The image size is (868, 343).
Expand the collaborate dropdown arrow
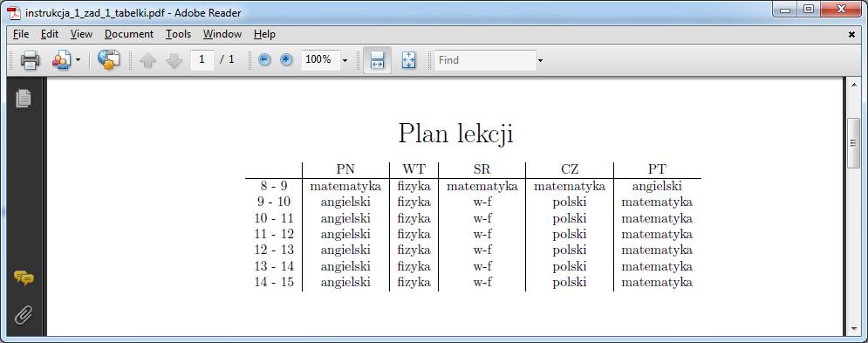tap(78, 60)
